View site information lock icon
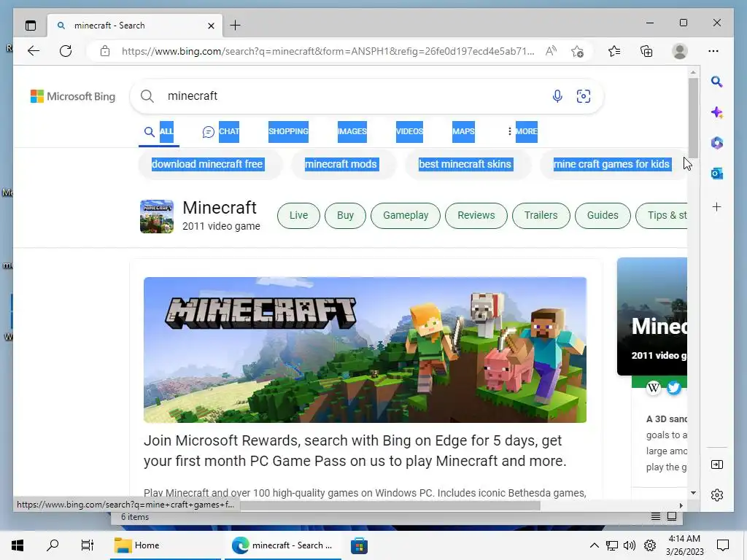 105,51
